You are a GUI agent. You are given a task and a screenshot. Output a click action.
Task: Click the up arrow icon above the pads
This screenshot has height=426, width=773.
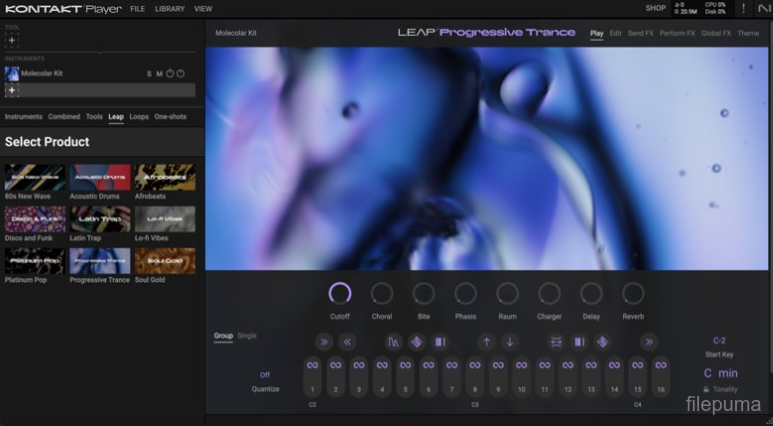click(x=486, y=342)
